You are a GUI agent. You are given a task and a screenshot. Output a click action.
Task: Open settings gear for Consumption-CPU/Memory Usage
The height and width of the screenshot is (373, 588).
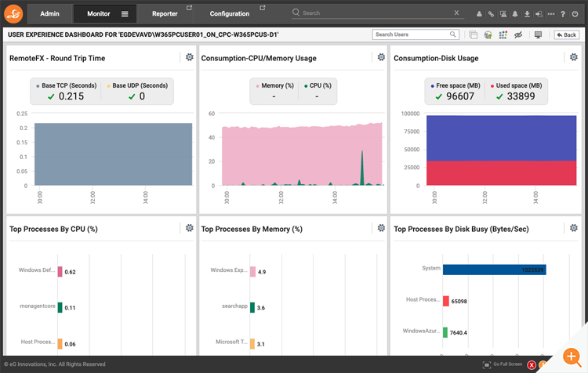381,57
